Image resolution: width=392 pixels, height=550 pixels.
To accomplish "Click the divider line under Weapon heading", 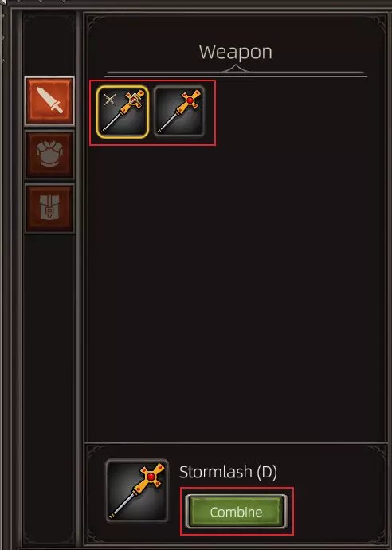I will (236, 73).
